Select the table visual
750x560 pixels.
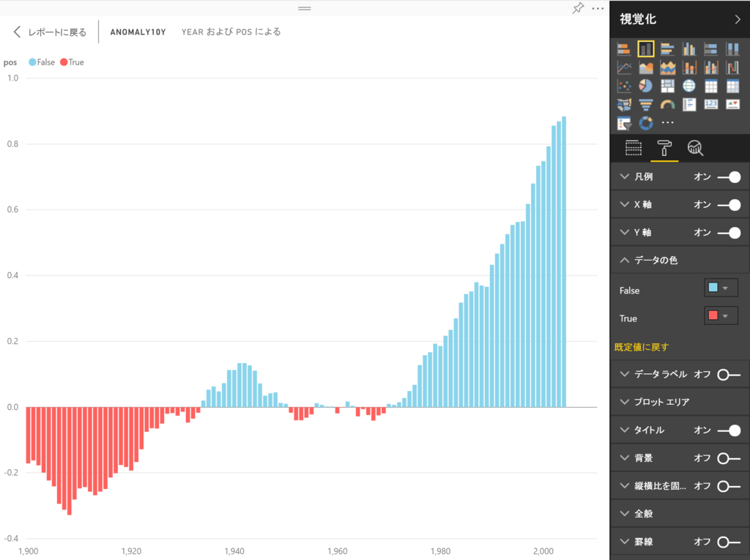[x=710, y=86]
